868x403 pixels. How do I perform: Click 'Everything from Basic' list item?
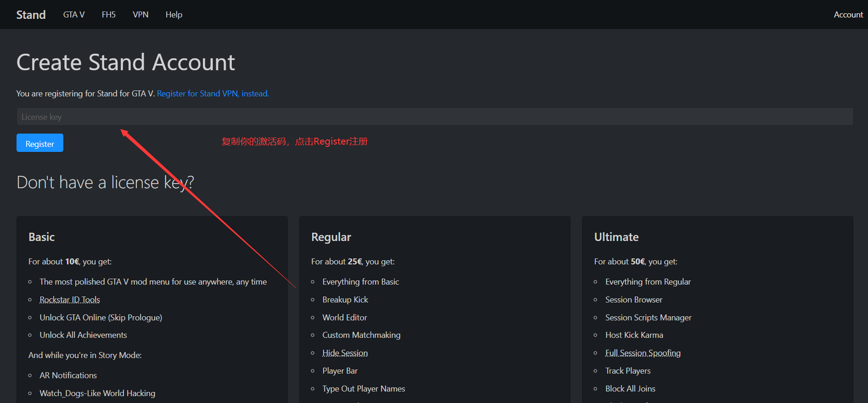pyautogui.click(x=361, y=282)
